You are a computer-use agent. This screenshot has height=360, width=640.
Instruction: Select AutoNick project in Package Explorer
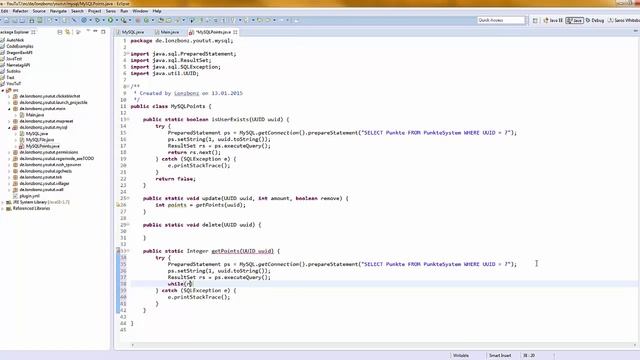(x=15, y=40)
